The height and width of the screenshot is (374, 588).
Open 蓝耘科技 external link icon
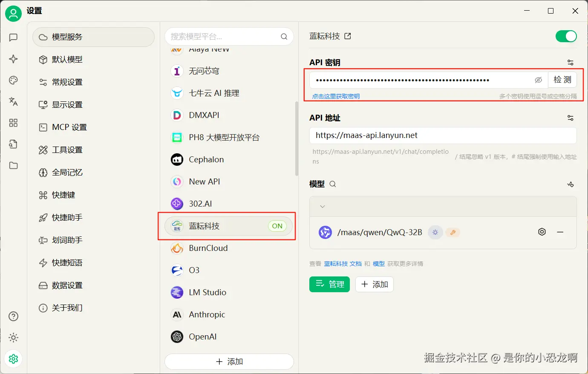coord(348,36)
